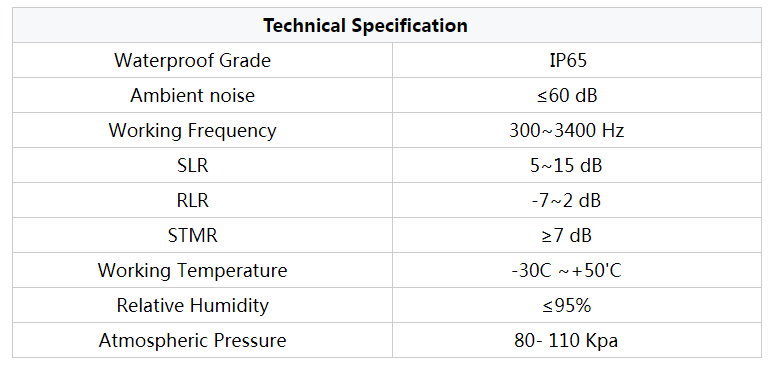
Task: Select the Ambient noise label
Action: (x=193, y=95)
